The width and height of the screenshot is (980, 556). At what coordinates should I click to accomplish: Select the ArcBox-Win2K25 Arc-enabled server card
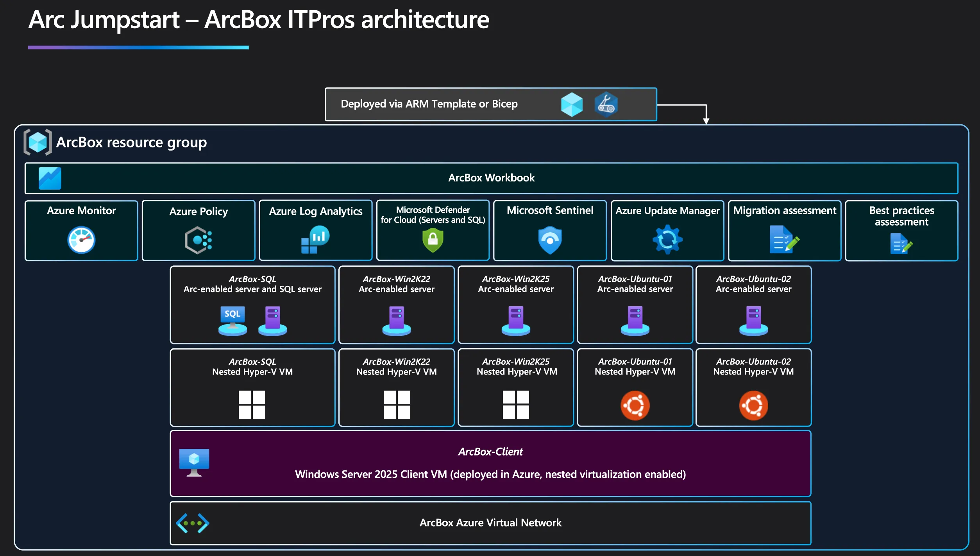pos(515,305)
